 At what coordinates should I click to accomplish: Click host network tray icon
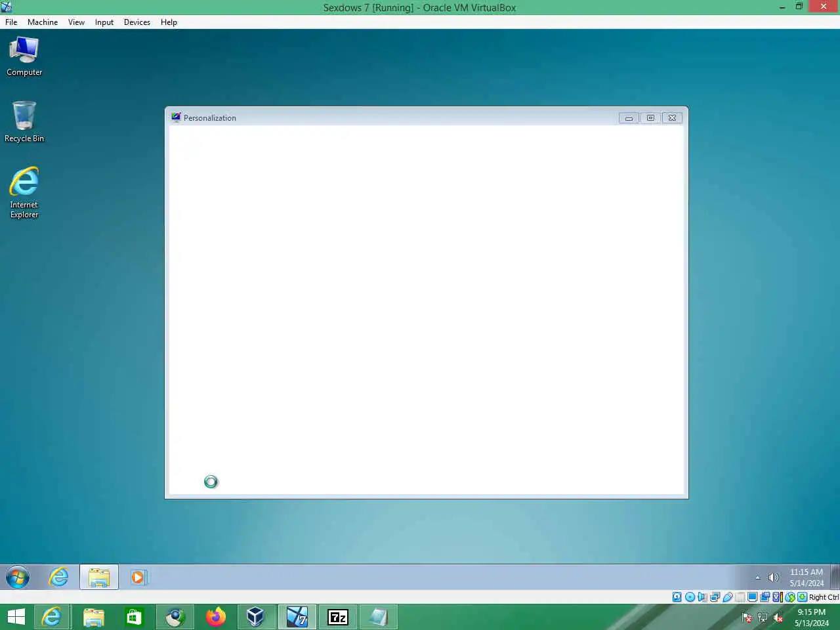[763, 618]
